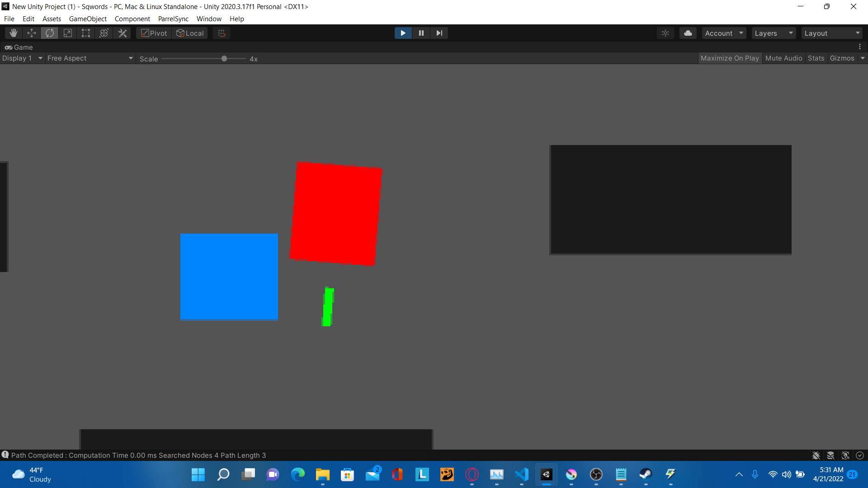
Task: Open the GameObject menu
Action: [88, 19]
